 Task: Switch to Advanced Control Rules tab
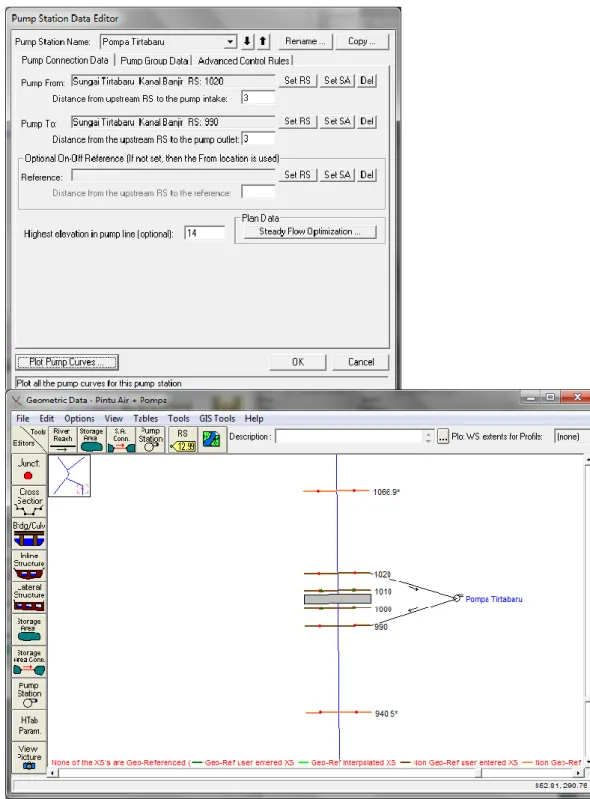(244, 61)
